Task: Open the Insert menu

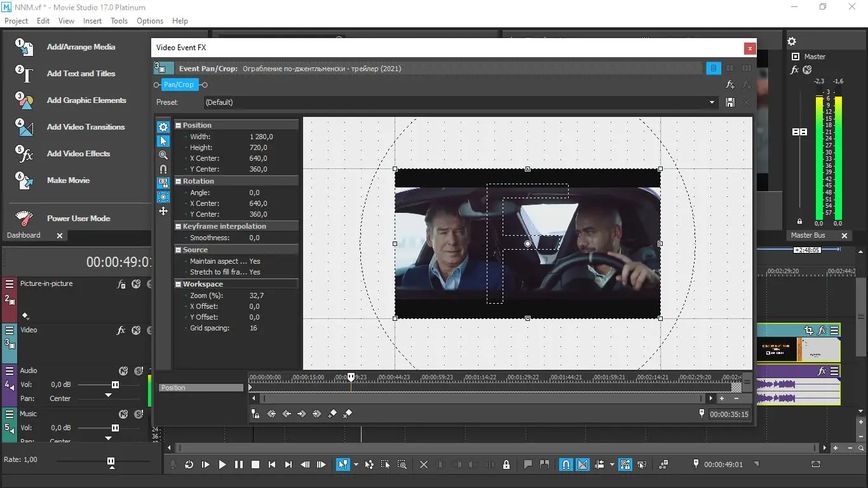Action: click(92, 21)
